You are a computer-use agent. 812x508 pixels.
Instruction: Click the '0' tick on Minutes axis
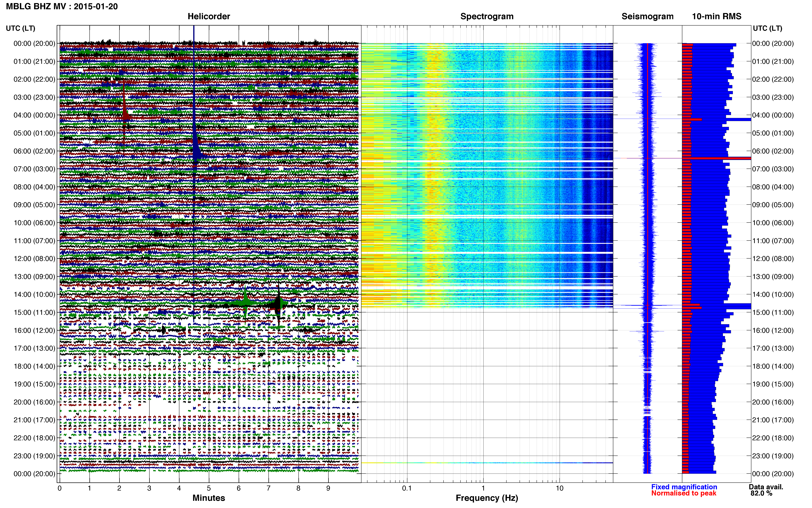(x=60, y=488)
